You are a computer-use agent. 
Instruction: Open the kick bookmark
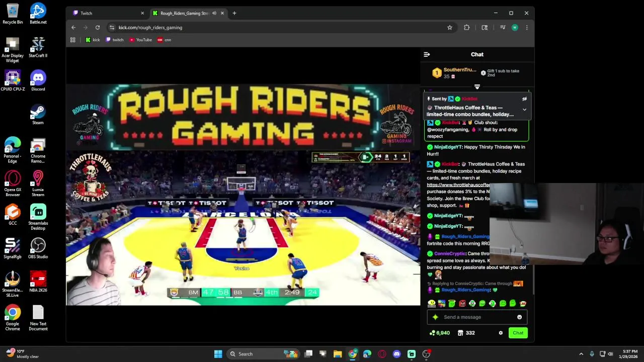(93, 40)
